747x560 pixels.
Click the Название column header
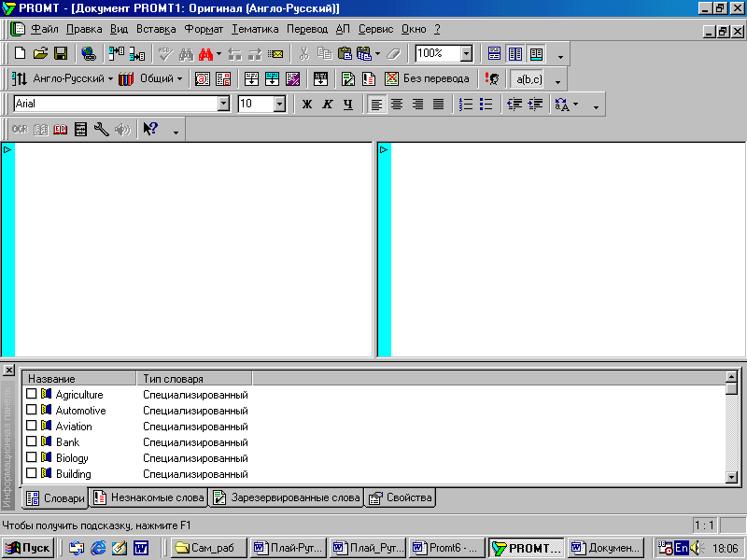coord(79,379)
